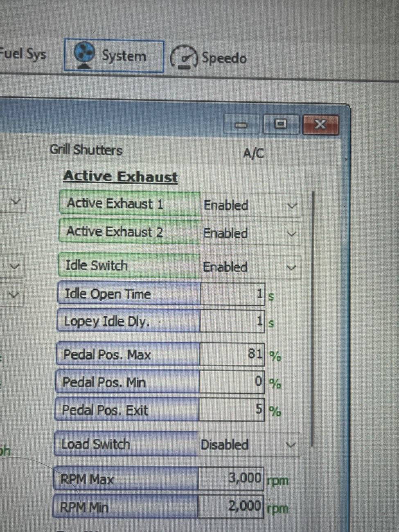Open the left-column dropdown beside Active Exhaust 1
Viewport: 399px width, 532px height.
point(16,201)
